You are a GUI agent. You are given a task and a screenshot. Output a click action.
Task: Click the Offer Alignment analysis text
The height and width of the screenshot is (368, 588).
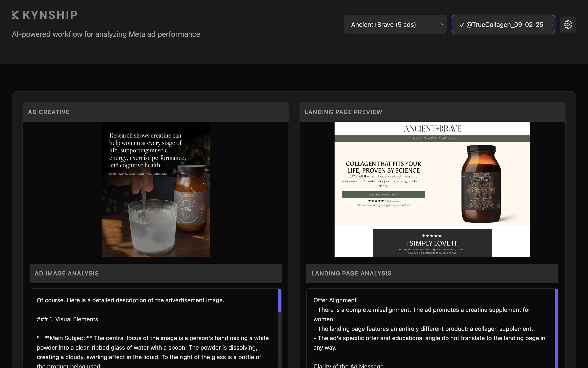335,300
